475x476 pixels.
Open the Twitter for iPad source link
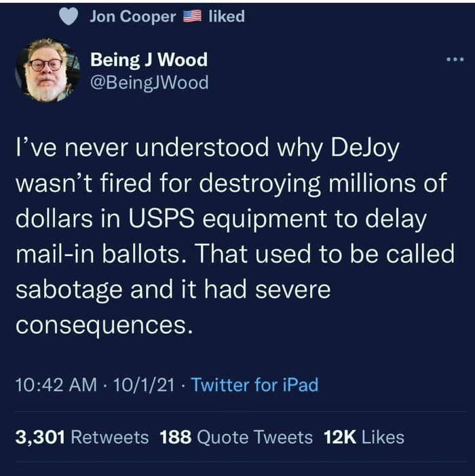tap(254, 385)
